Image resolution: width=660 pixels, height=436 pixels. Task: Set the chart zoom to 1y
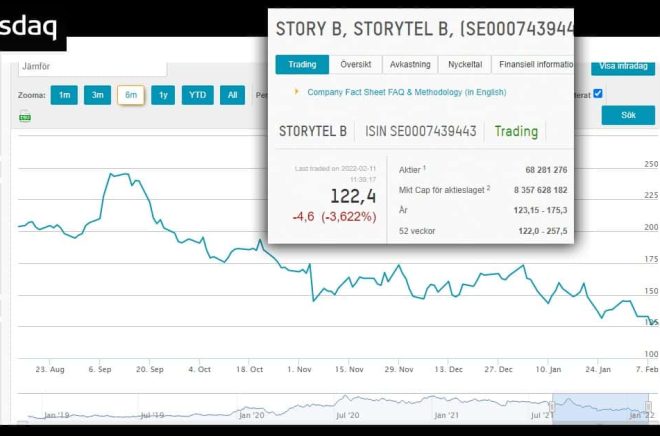click(163, 95)
